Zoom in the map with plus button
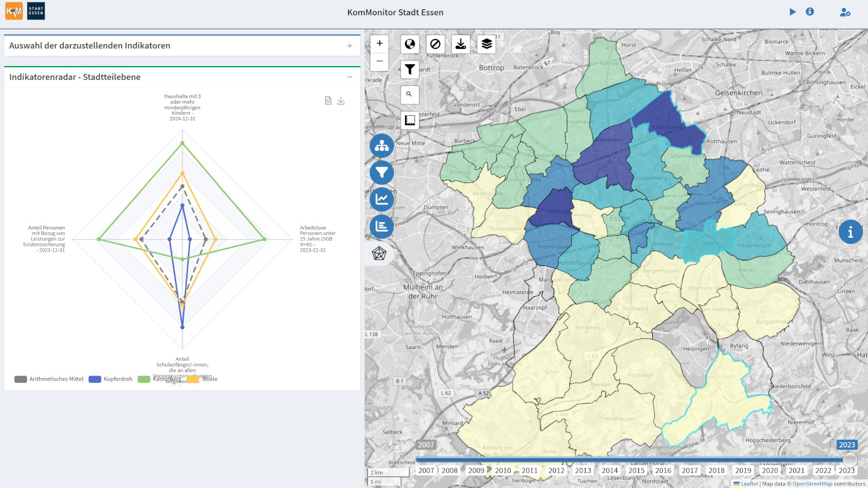The width and height of the screenshot is (868, 488). (x=380, y=43)
